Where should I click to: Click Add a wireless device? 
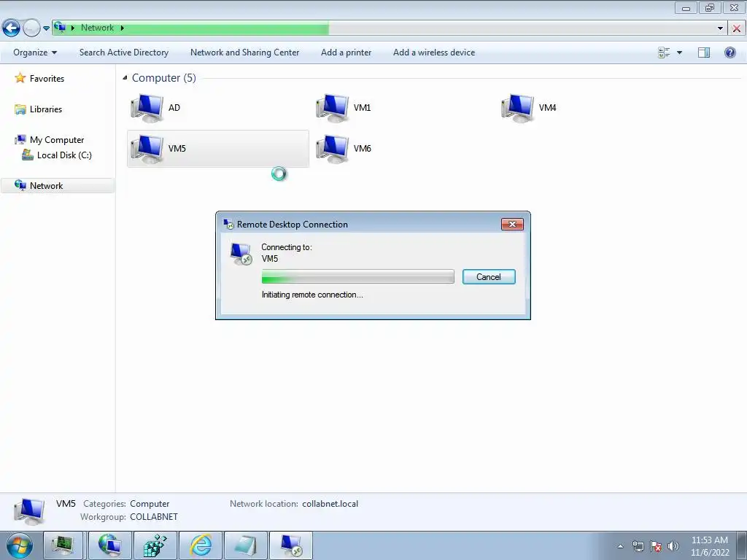[434, 52]
